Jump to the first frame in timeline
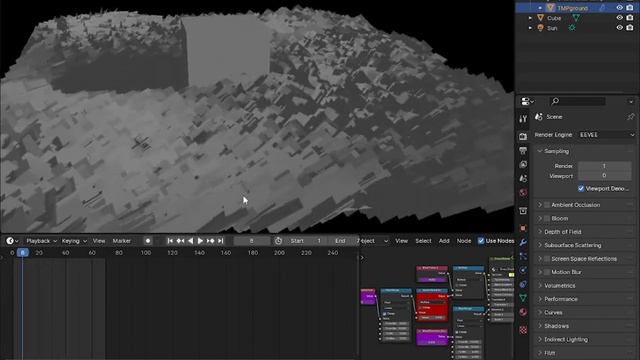This screenshot has height=360, width=640. tap(170, 241)
